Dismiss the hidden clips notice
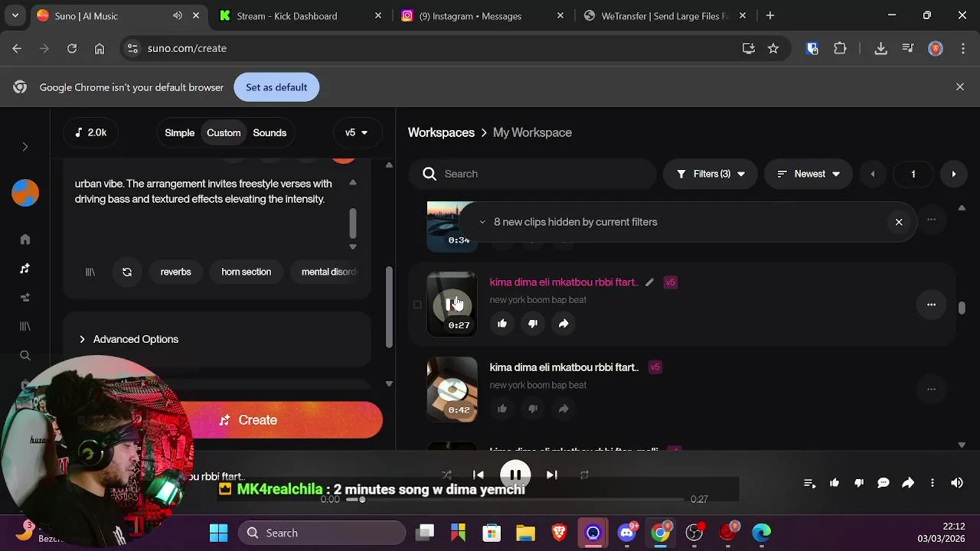Screen dimensions: 980x551 [x=899, y=222]
